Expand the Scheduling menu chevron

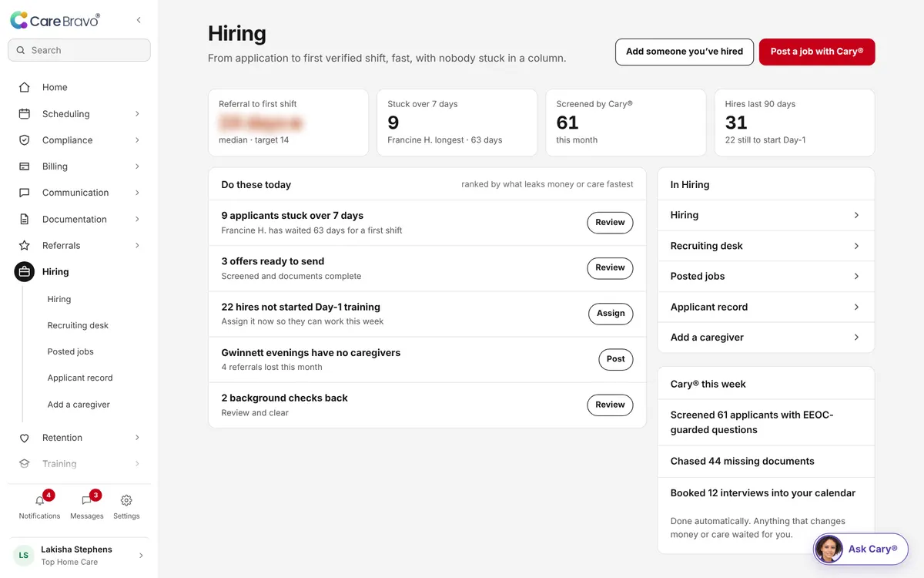pos(138,113)
